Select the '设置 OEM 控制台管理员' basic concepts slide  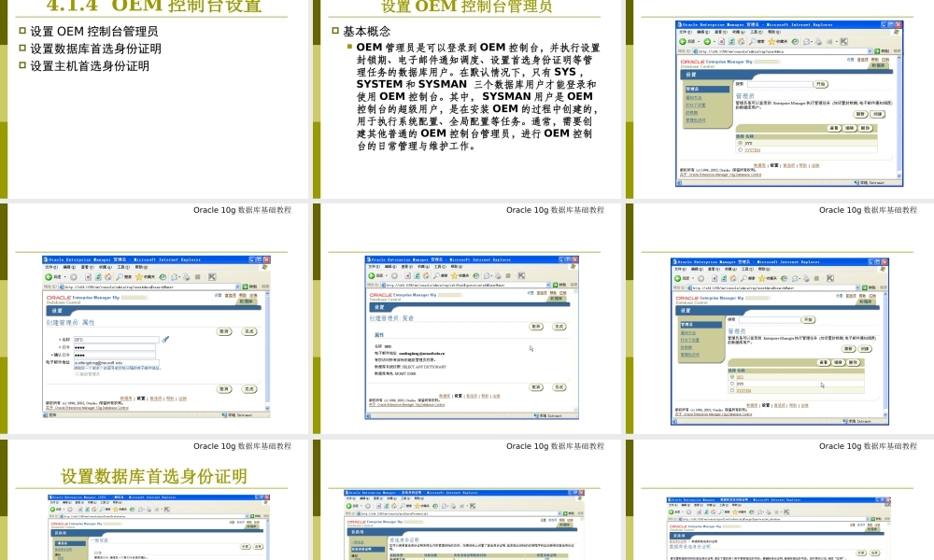pyautogui.click(x=467, y=99)
